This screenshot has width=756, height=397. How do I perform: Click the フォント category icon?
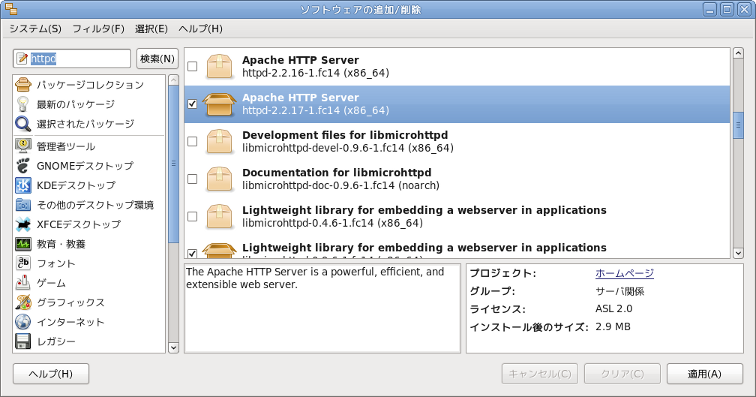point(23,263)
